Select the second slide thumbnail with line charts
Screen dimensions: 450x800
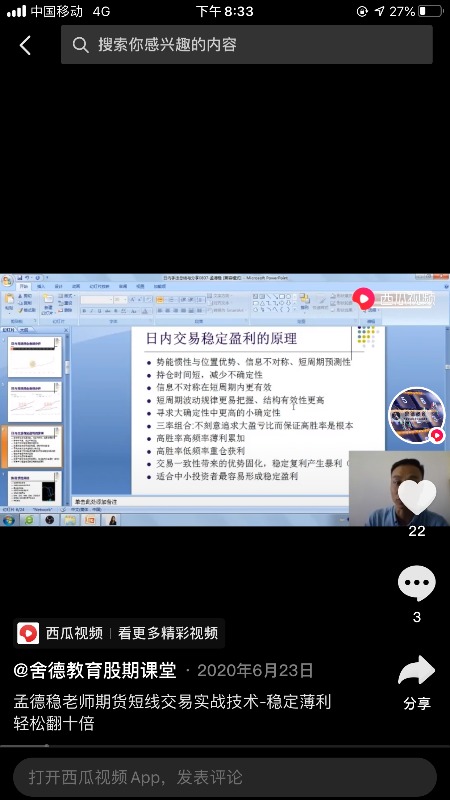pyautogui.click(x=34, y=402)
